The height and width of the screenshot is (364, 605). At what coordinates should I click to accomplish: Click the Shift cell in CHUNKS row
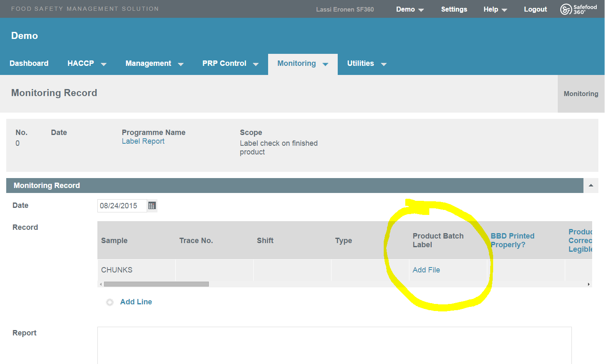[293, 270]
